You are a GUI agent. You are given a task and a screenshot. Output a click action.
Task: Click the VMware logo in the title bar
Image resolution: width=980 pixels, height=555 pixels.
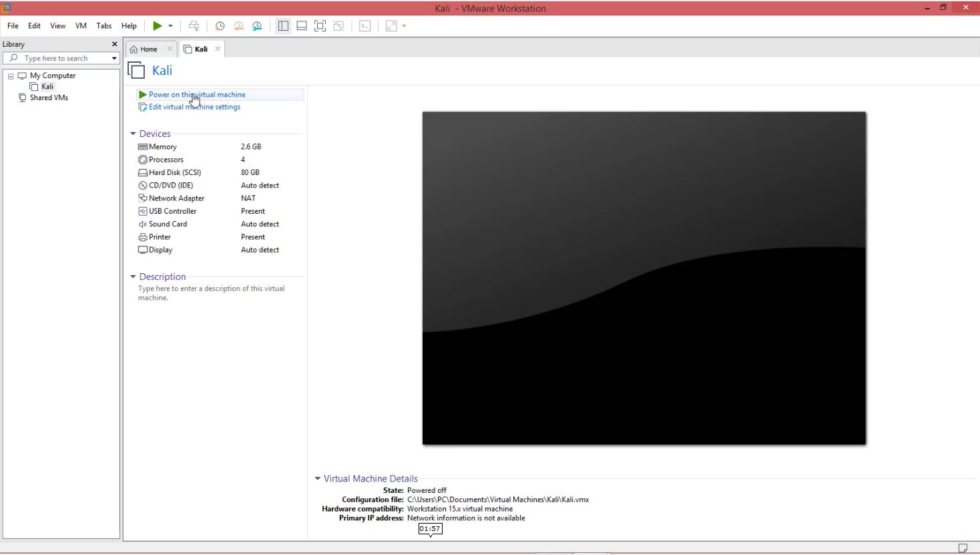point(7,7)
